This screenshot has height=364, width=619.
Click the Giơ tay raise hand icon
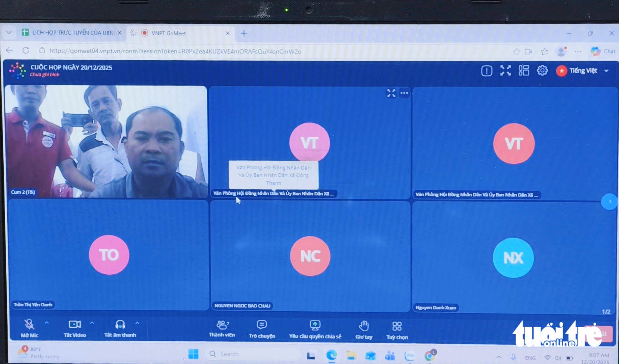pos(364,330)
